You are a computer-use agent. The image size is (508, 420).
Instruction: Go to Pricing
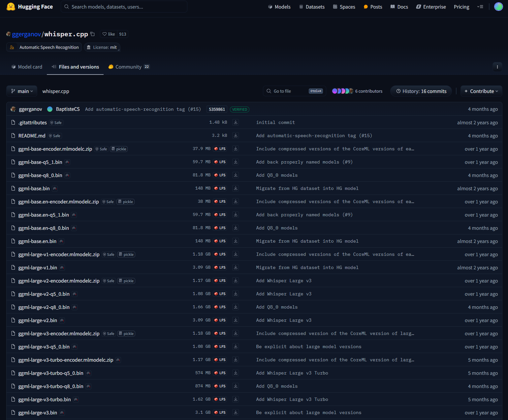(x=461, y=7)
